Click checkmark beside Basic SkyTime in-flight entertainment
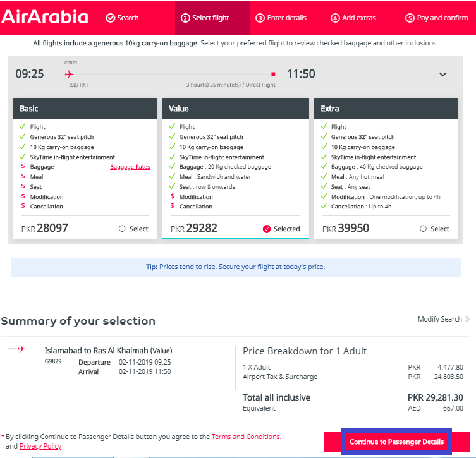 click(23, 157)
